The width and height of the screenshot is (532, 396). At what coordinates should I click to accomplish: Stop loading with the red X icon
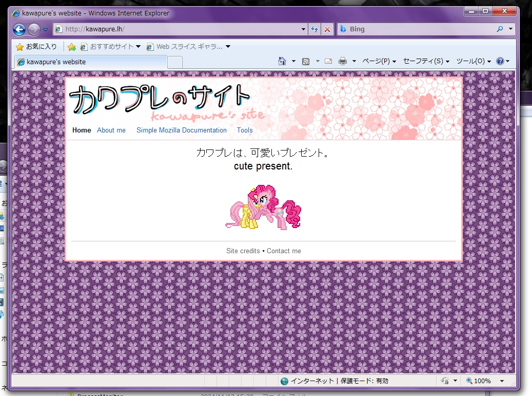click(x=327, y=29)
